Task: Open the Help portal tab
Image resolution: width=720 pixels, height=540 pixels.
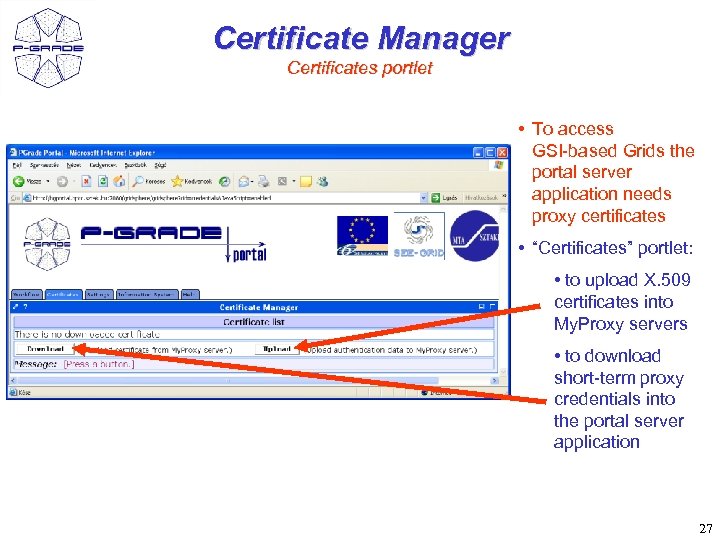Action: coord(190,294)
